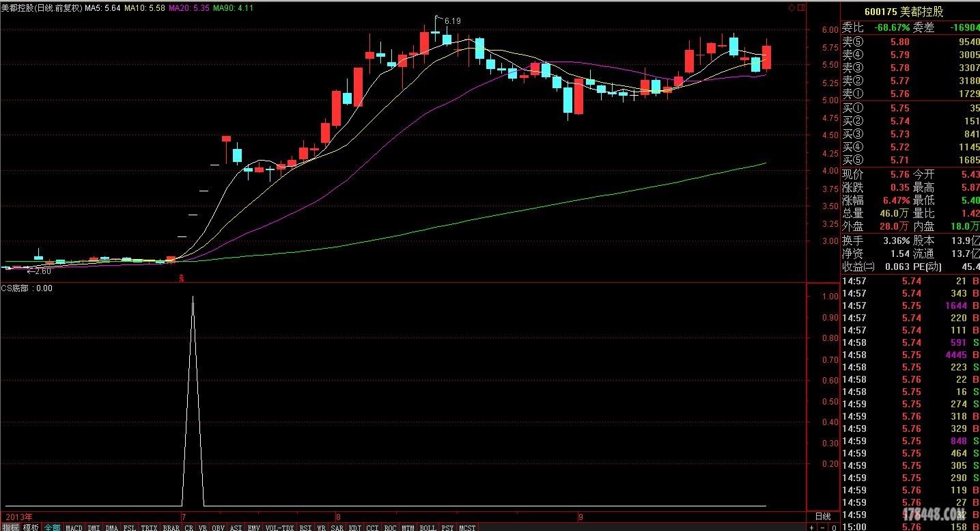980x531 pixels.
Task: Click the trade row with volume 1644
Action: [910, 305]
